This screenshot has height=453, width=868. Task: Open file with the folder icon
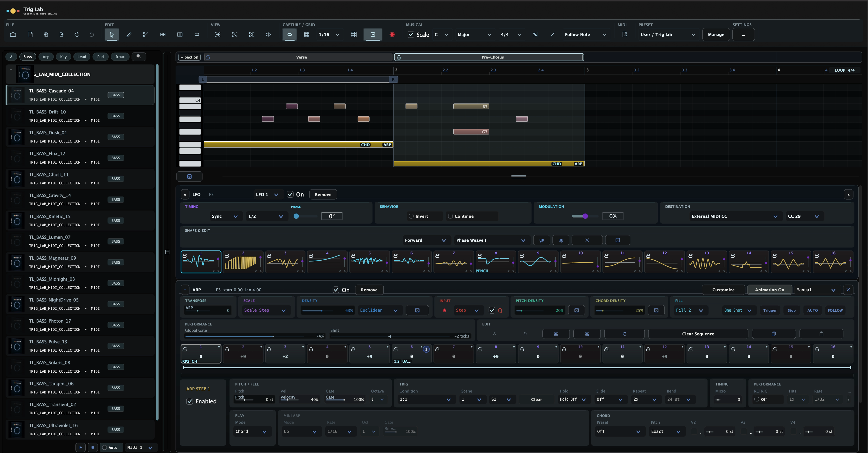point(13,34)
